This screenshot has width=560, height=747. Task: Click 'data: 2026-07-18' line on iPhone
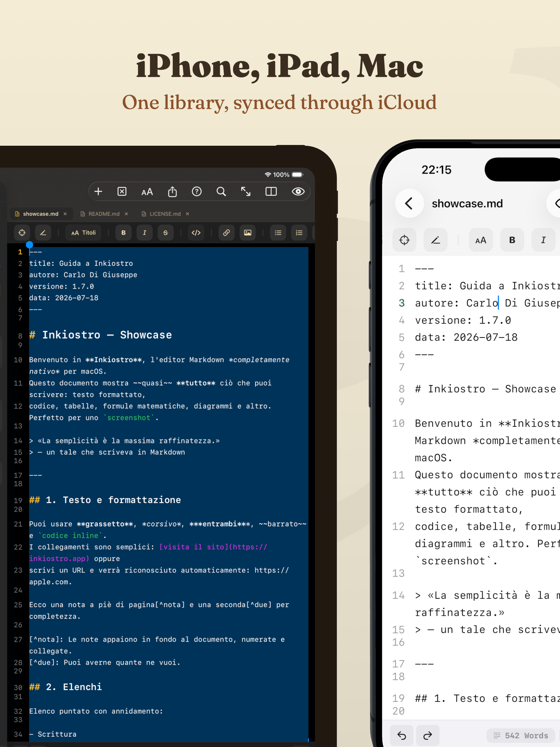466,337
